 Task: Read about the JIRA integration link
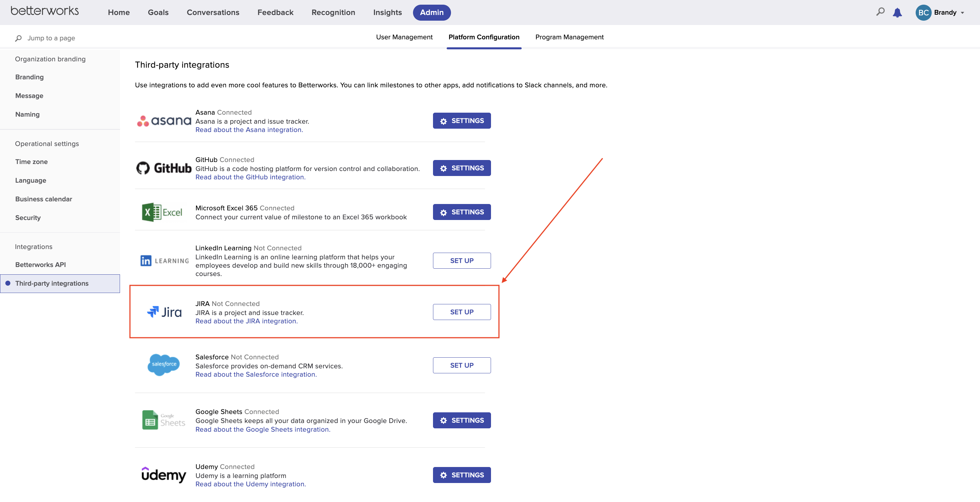(247, 321)
